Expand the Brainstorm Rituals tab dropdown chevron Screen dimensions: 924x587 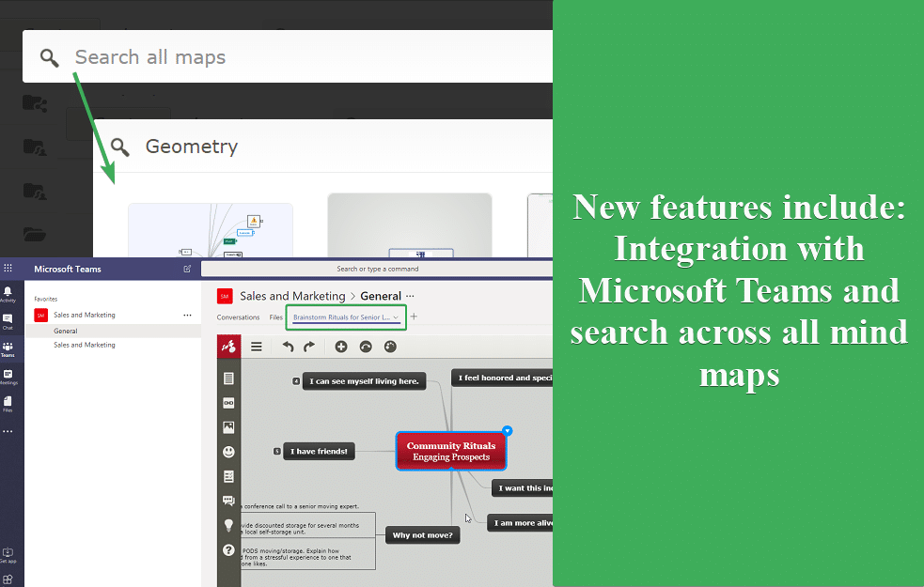point(397,317)
